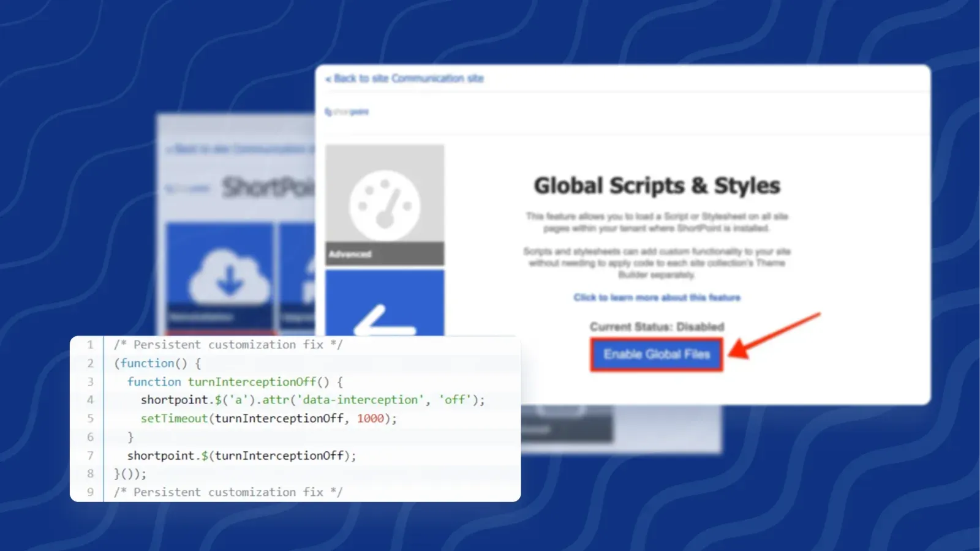Click the 1000 timeout value in the code
980x551 pixels.
pos(370,418)
